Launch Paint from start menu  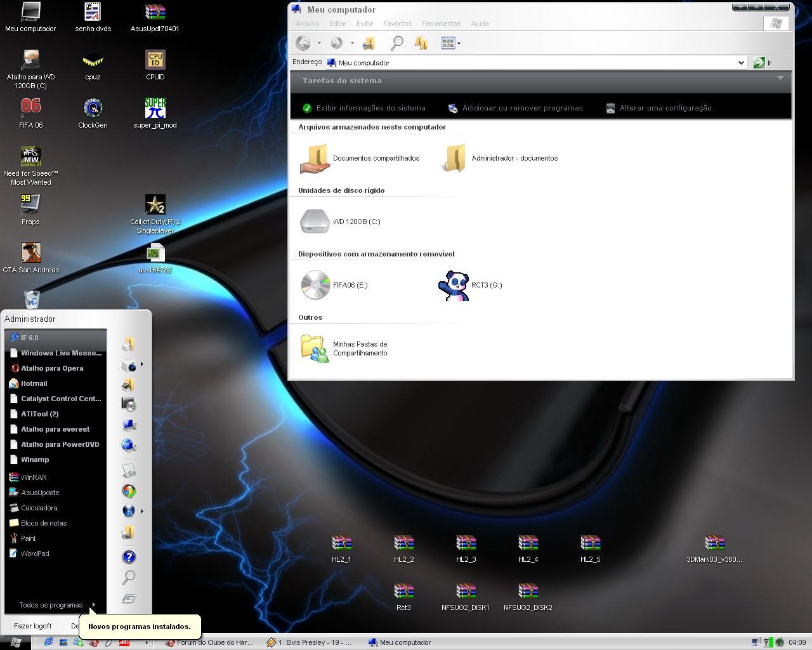56,538
